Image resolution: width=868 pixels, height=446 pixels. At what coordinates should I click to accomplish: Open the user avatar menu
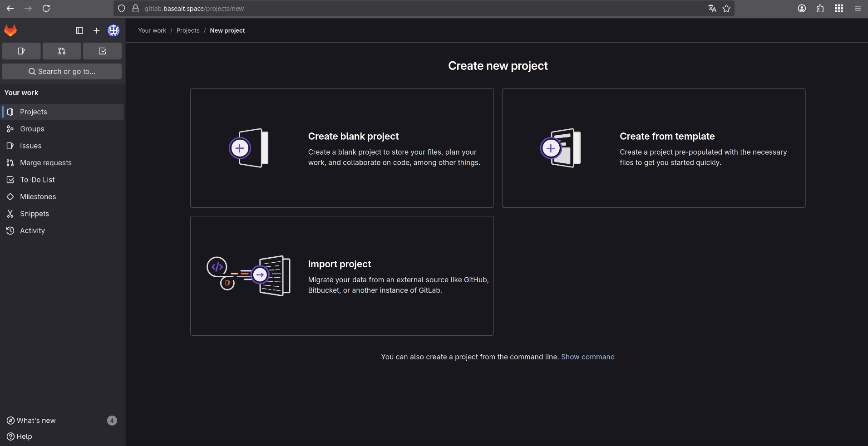pos(113,30)
